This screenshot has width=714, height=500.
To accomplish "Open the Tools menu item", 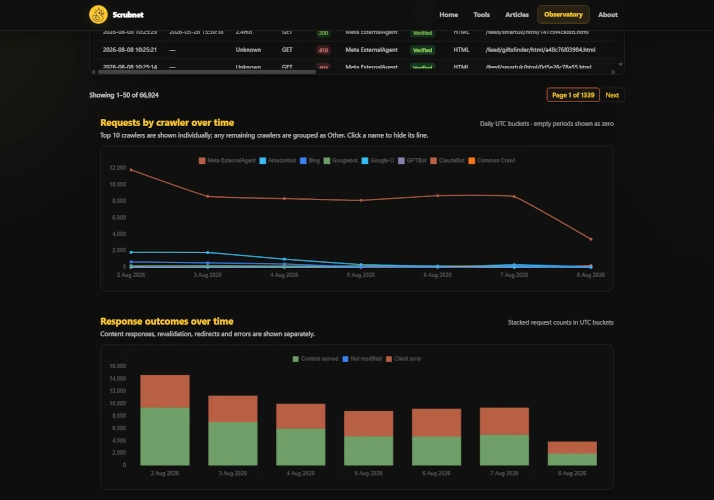I will point(481,15).
